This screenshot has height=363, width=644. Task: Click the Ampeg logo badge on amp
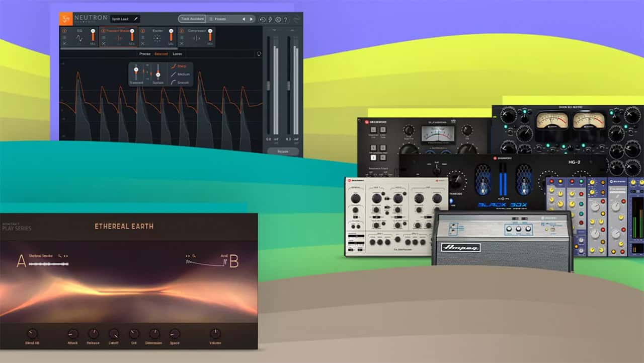tap(461, 247)
